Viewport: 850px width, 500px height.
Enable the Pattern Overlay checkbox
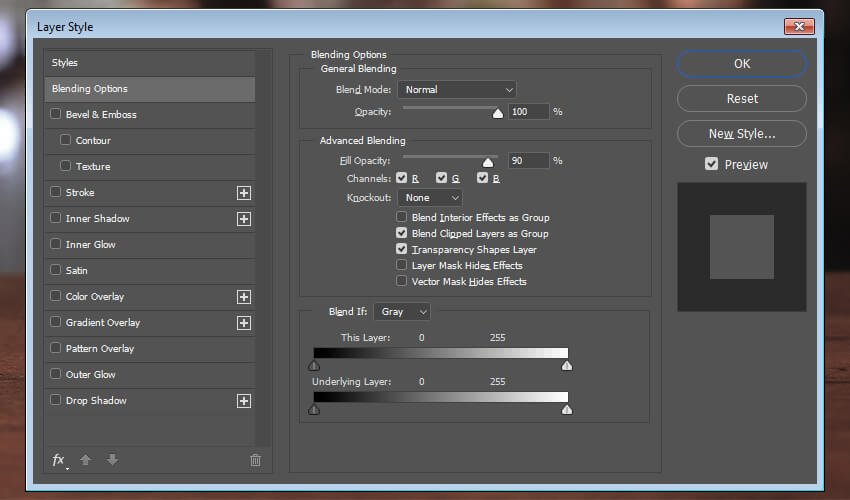(55, 348)
